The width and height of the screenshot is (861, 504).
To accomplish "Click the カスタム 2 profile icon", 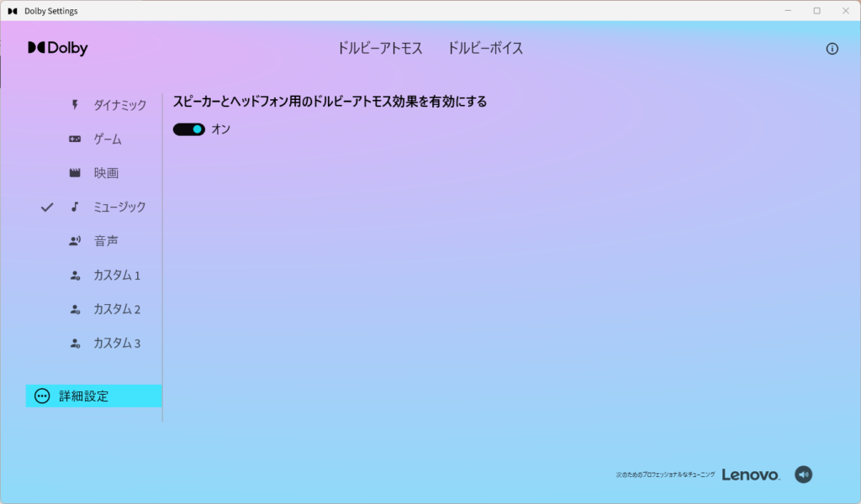I will point(75,309).
